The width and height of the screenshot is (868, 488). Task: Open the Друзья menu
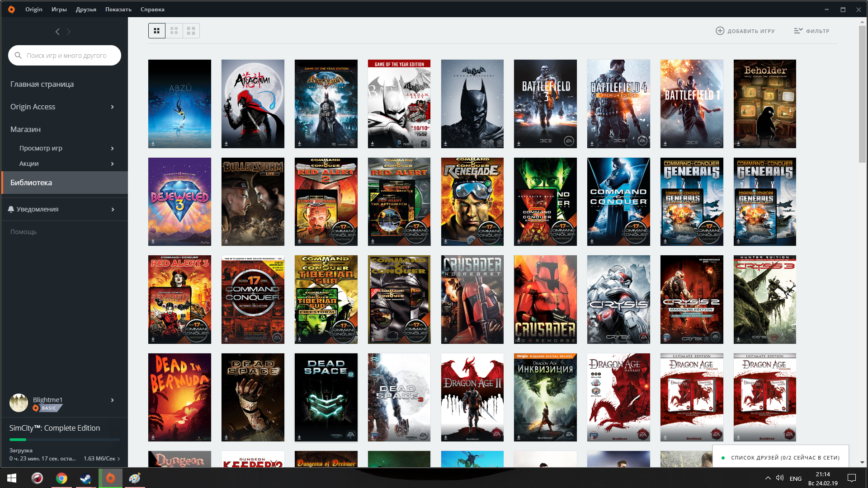pyautogui.click(x=86, y=9)
